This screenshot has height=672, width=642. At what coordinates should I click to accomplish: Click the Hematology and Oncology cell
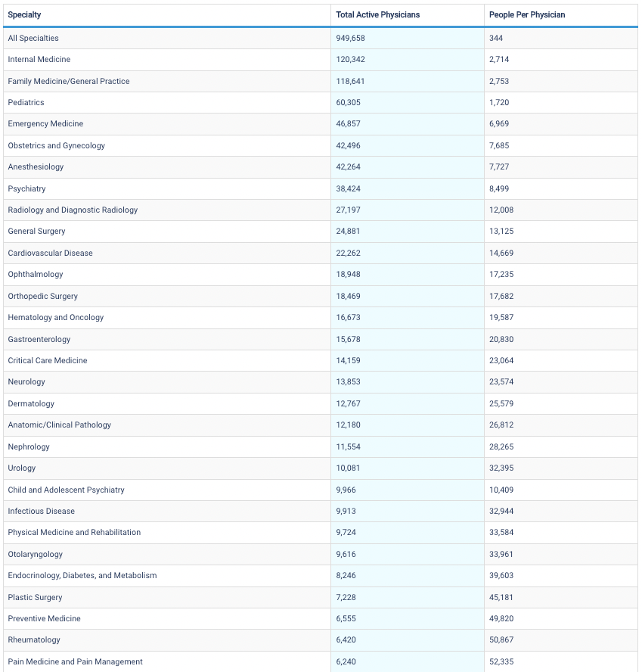(x=56, y=317)
